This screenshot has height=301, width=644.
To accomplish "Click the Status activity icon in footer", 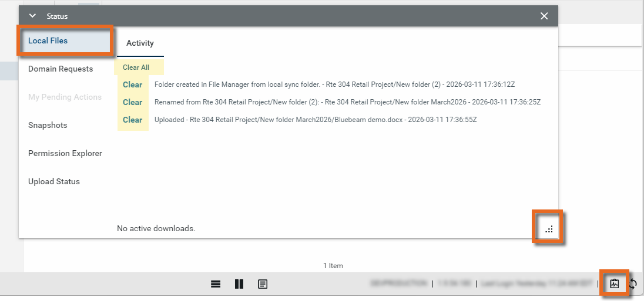I will coord(615,284).
